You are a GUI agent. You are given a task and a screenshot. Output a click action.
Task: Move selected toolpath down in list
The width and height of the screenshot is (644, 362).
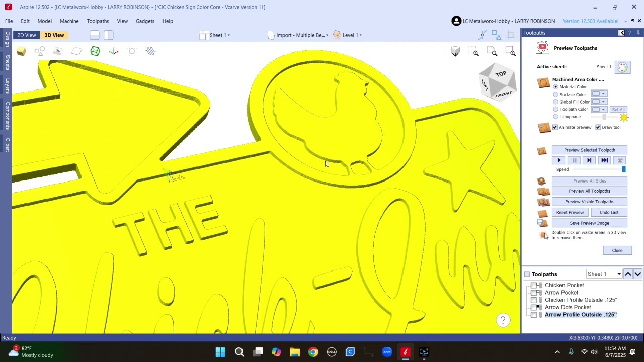(x=637, y=274)
